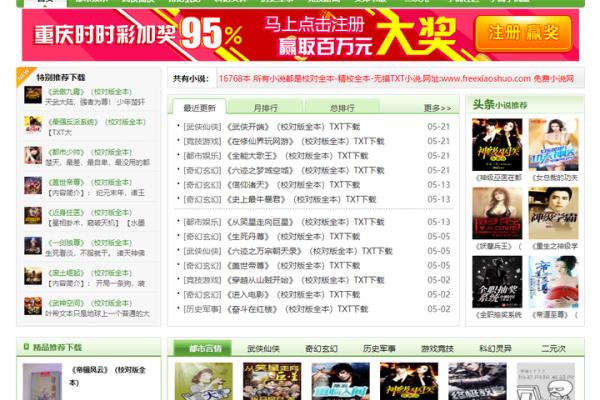The width and height of the screenshot is (600, 400).
Task: Open the 武神空间 cover icon in sidebar
Action: tap(33, 306)
